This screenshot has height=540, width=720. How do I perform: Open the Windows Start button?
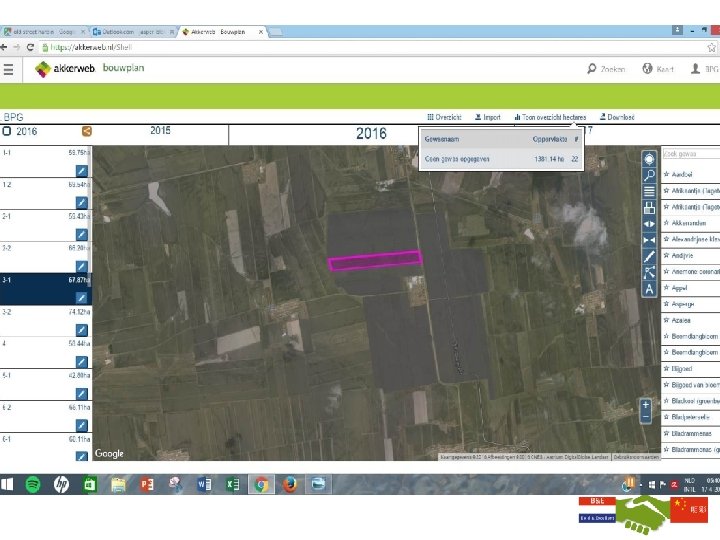(x=7, y=484)
